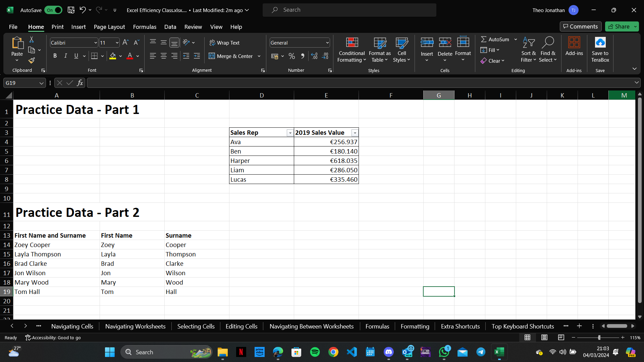Click the Format Painter brush icon

32,60
